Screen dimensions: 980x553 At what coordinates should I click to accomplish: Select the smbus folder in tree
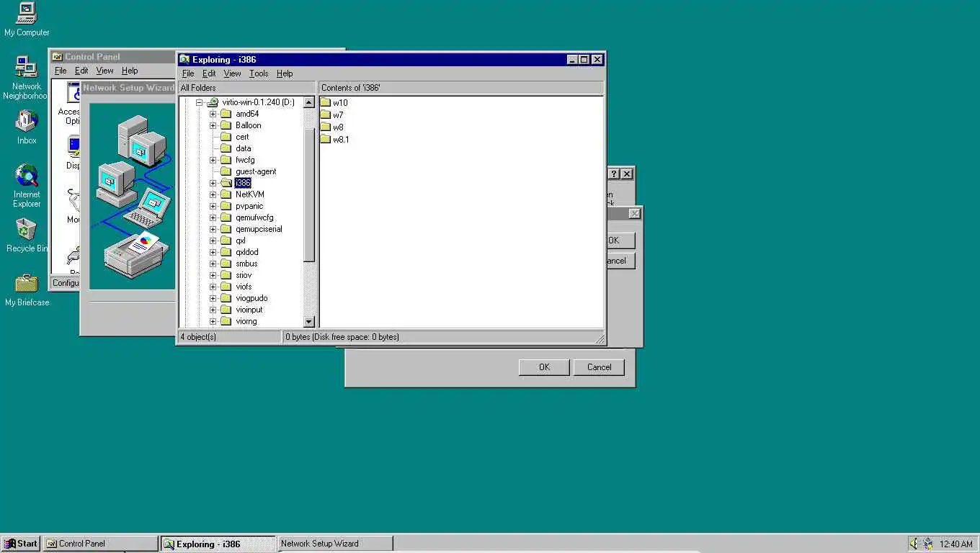[246, 264]
